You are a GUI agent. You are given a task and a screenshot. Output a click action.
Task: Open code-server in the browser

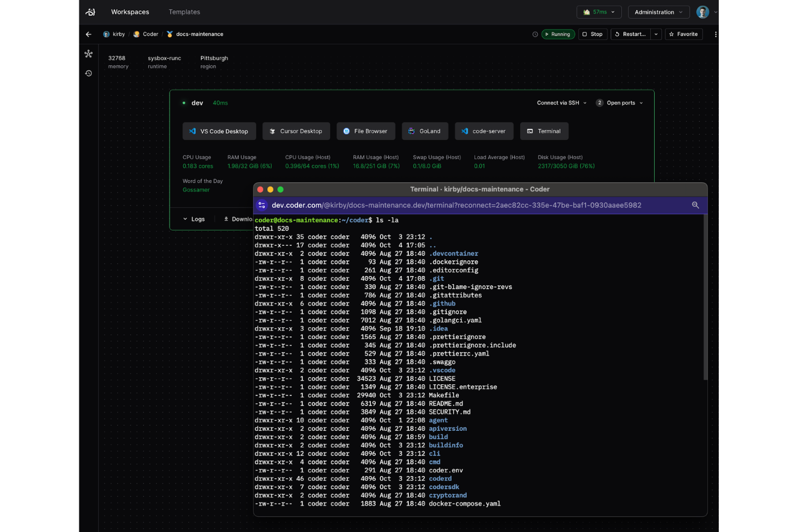484,131
